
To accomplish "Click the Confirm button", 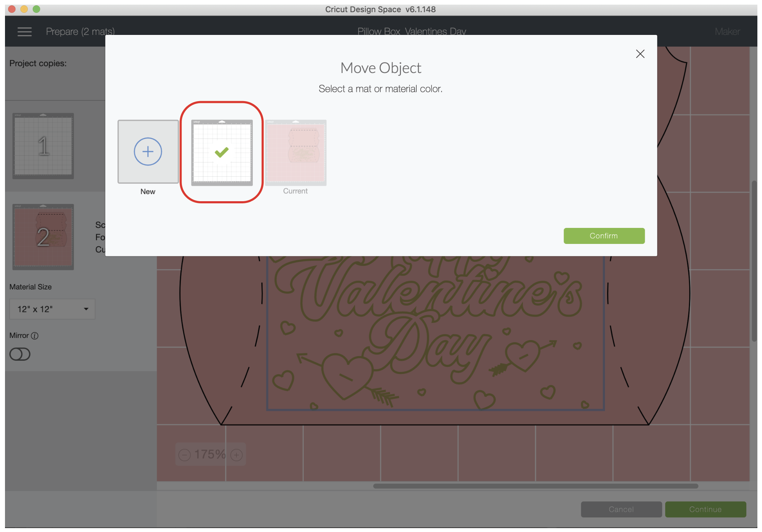I will tap(604, 236).
